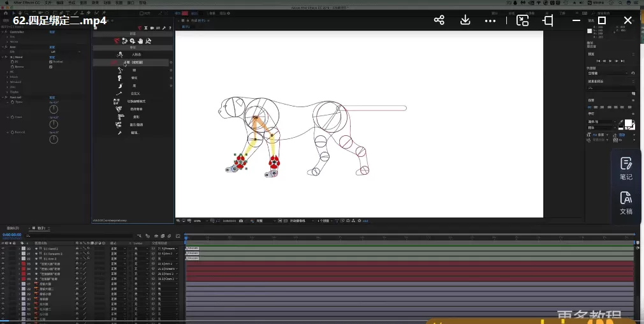Expand the Controller effect group
This screenshot has width=644, height=324.
click(3, 31)
